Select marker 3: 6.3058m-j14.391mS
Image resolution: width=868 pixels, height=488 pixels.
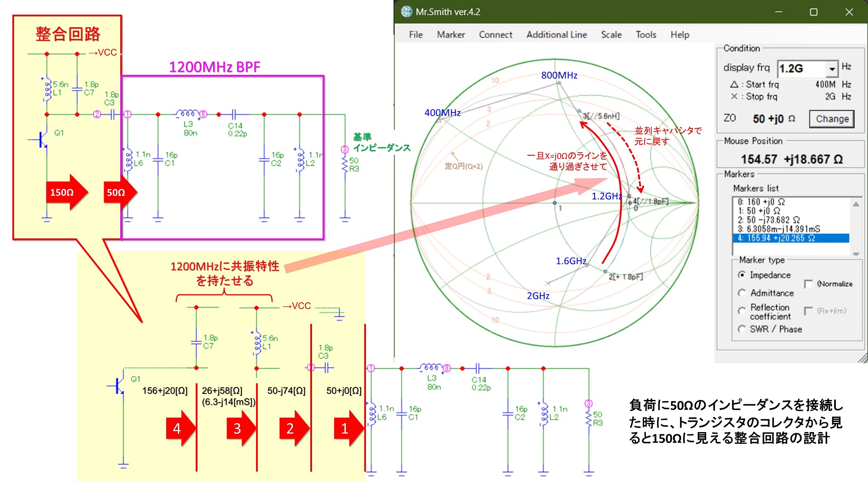click(x=791, y=229)
